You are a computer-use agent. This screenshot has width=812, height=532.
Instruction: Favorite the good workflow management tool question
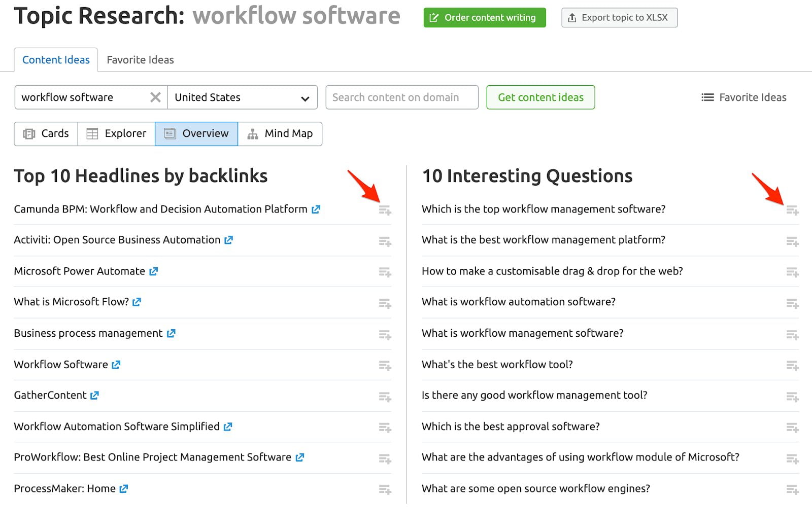(x=793, y=397)
